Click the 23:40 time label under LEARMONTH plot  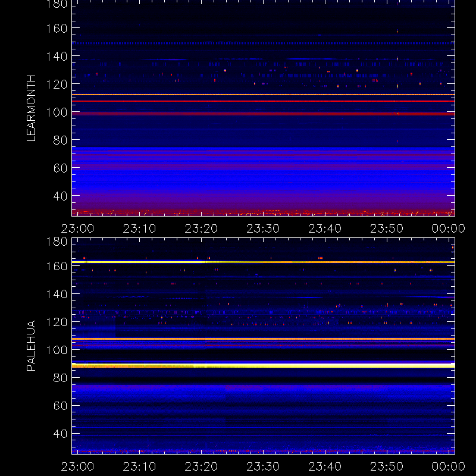point(325,228)
